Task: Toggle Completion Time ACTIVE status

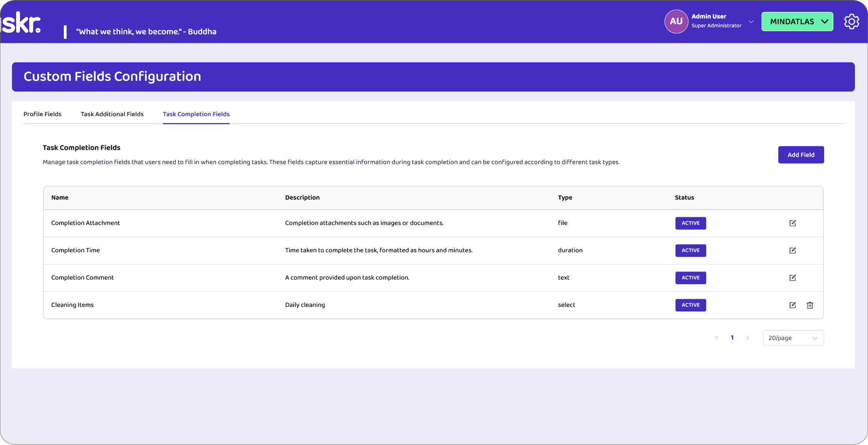Action: (690, 250)
